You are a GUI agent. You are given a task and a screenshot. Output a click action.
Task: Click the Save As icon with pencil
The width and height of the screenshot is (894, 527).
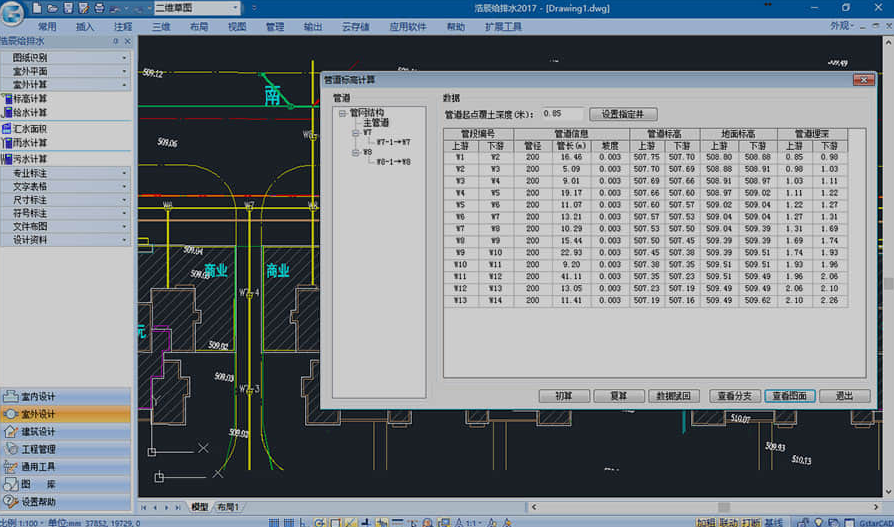84,8
